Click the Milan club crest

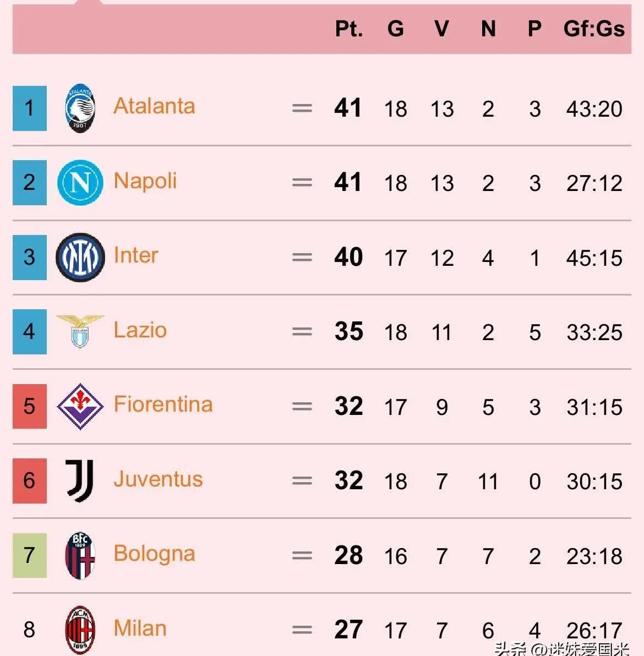pos(80,630)
